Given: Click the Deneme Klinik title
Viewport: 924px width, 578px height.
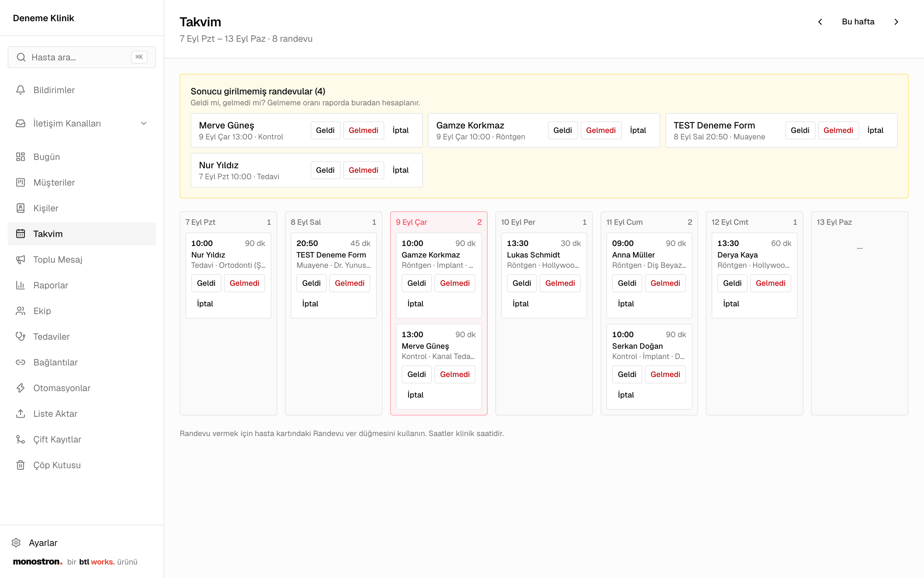Looking at the screenshot, I should pyautogui.click(x=44, y=18).
